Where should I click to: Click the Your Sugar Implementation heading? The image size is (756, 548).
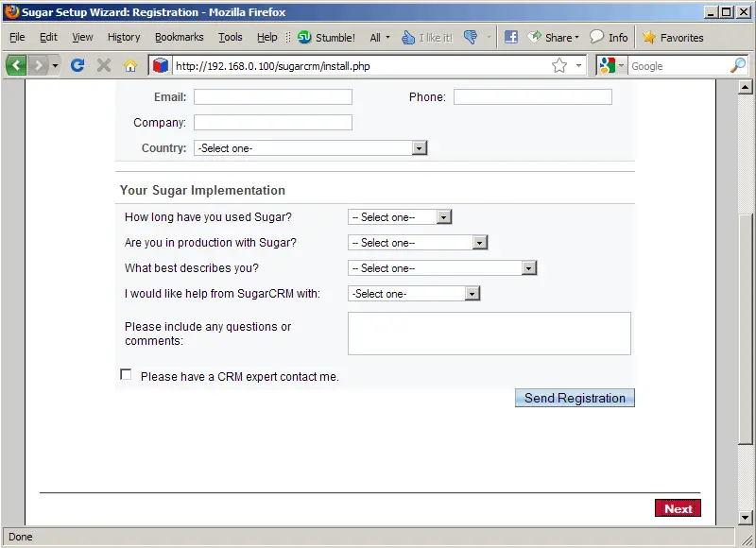tap(202, 190)
